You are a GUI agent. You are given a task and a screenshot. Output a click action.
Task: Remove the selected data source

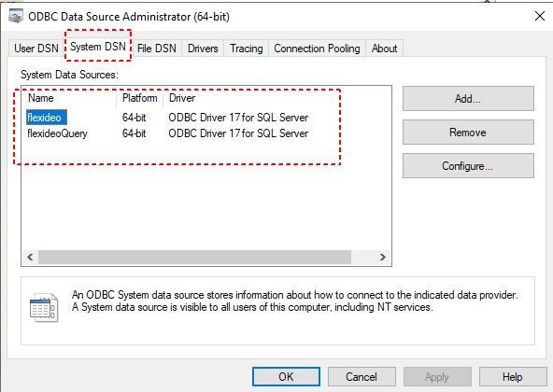point(468,133)
